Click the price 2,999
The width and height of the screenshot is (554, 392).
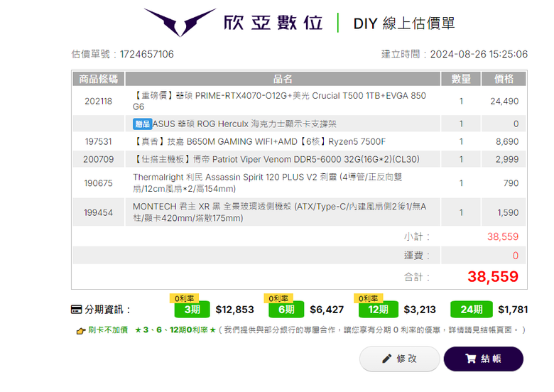[x=507, y=159]
